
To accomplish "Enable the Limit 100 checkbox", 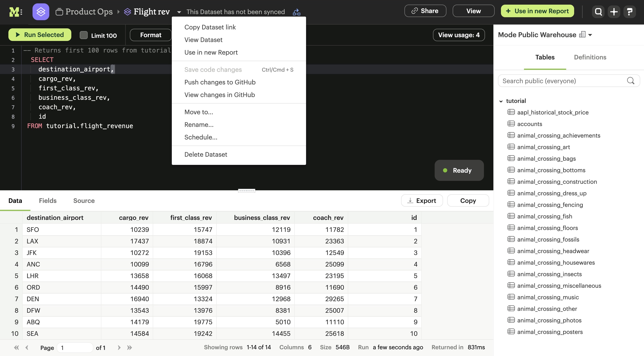I will 83,35.
